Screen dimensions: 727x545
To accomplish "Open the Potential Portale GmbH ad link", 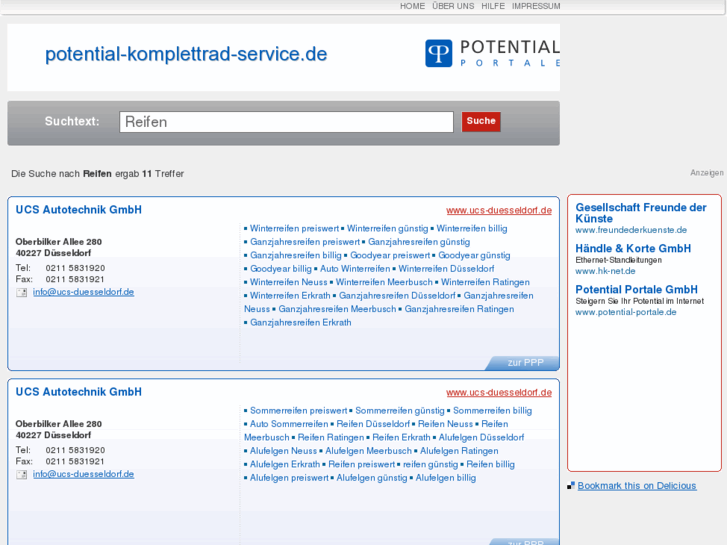I will point(636,290).
